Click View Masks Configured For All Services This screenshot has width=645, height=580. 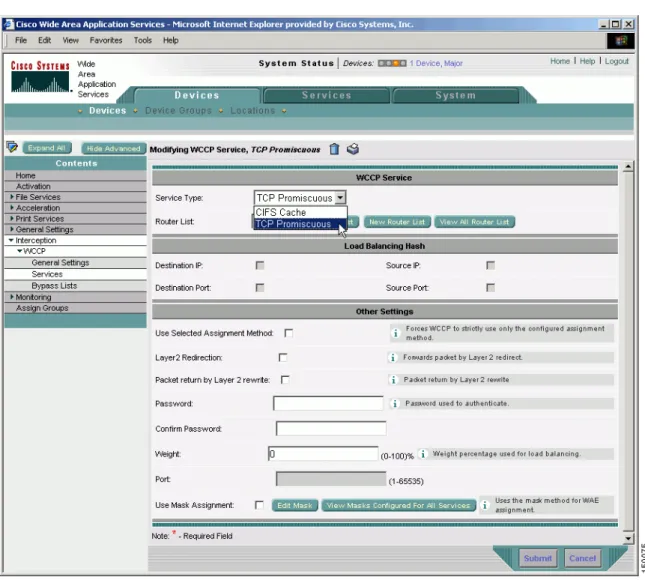tap(398, 505)
